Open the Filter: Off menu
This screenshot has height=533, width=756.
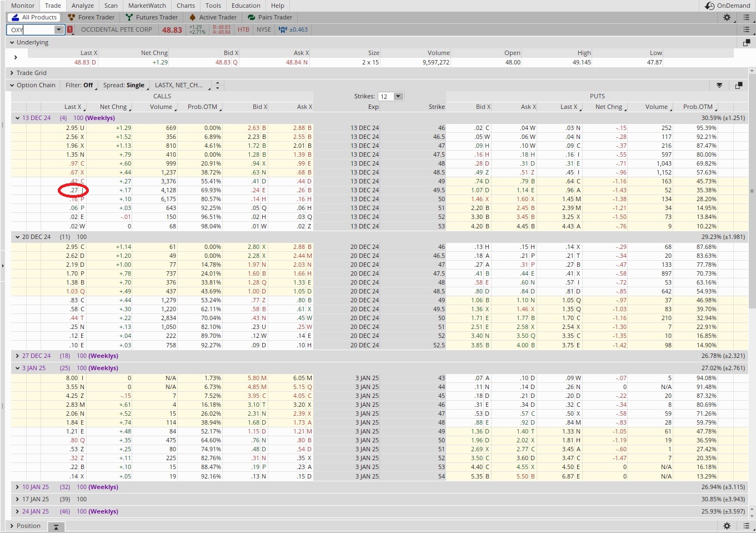pyautogui.click(x=79, y=85)
